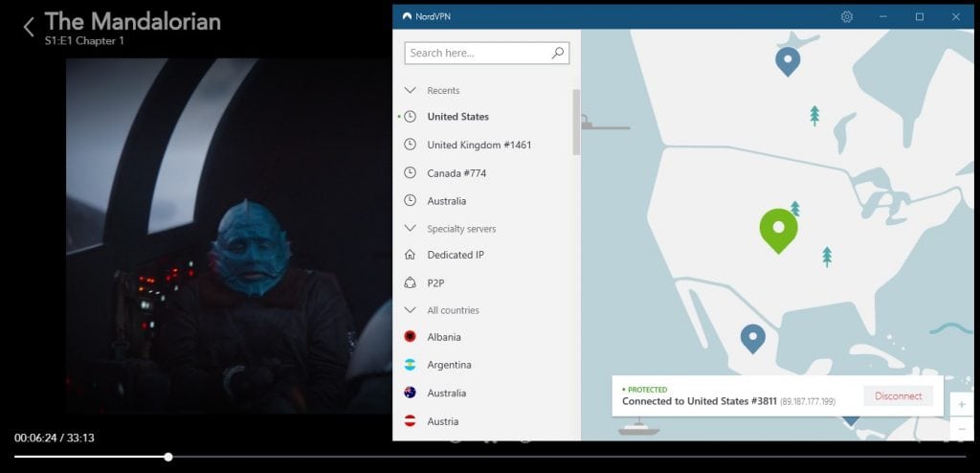Click the green United States map pin
This screenshot has width=980, height=473.
pyautogui.click(x=778, y=230)
